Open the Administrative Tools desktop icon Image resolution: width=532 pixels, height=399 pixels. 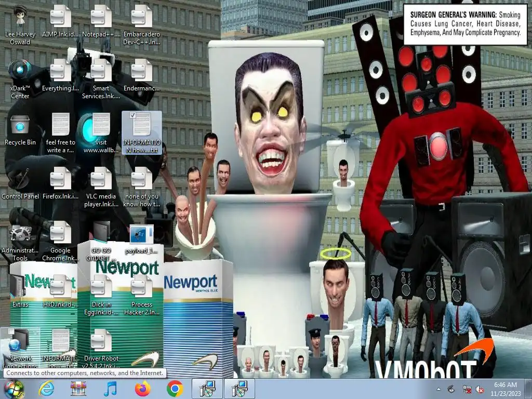point(20,242)
